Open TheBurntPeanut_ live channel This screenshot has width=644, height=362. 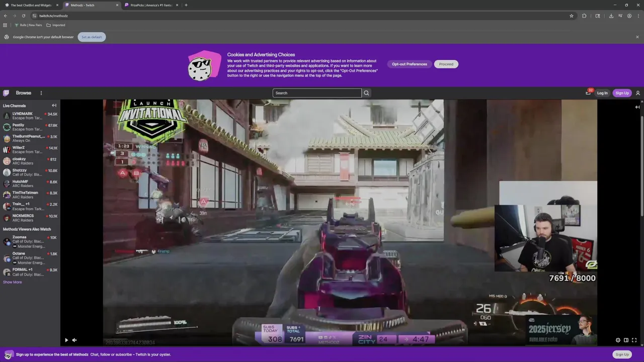[30, 138]
